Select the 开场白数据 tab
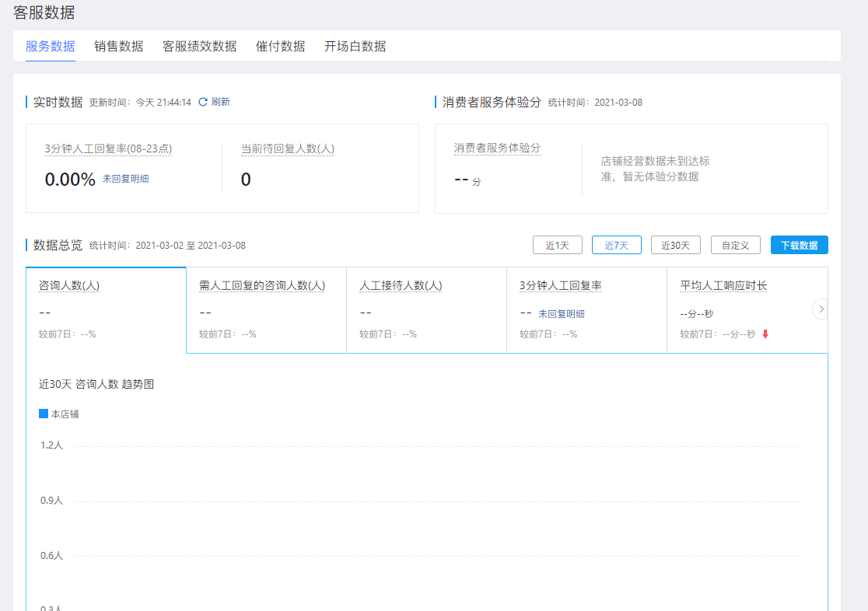Screen dimensions: 868x611 click(x=355, y=46)
